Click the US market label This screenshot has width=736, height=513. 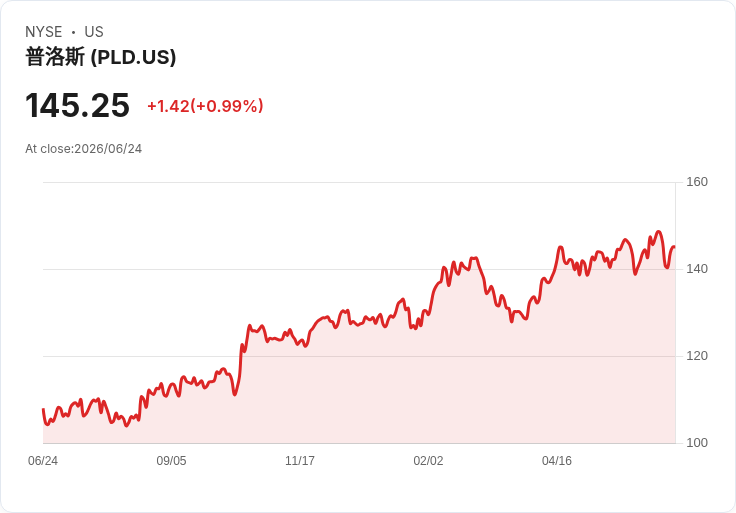click(x=94, y=32)
